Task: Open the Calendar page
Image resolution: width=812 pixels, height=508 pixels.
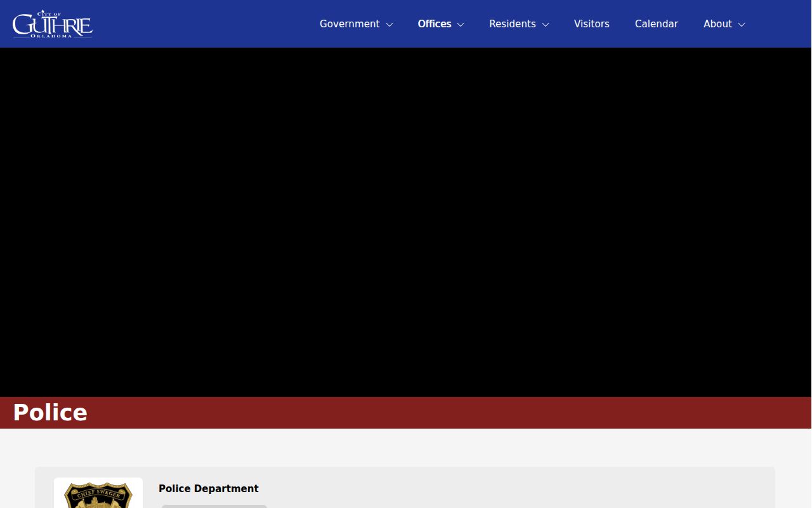Action: (657, 24)
